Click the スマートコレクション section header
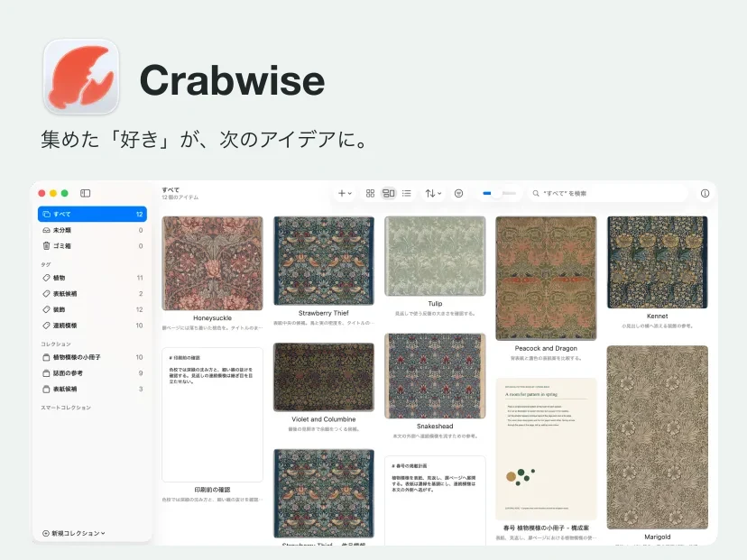Viewport: 747px width, 560px height. pos(66,408)
